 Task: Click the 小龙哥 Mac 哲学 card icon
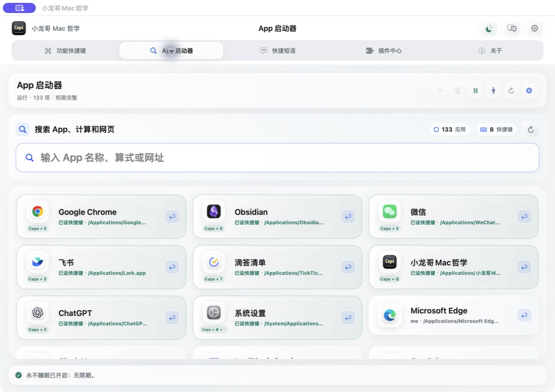click(390, 262)
